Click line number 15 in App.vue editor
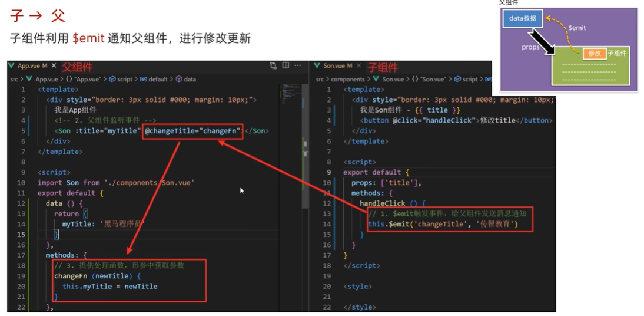Image resolution: width=644 pixels, height=316 pixels. pyautogui.click(x=21, y=235)
